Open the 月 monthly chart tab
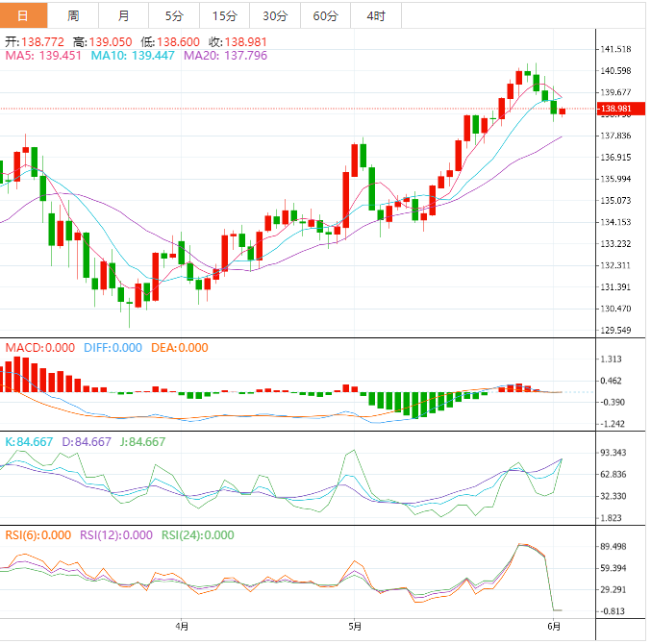Image resolution: width=651 pixels, height=644 pixels. (x=124, y=15)
